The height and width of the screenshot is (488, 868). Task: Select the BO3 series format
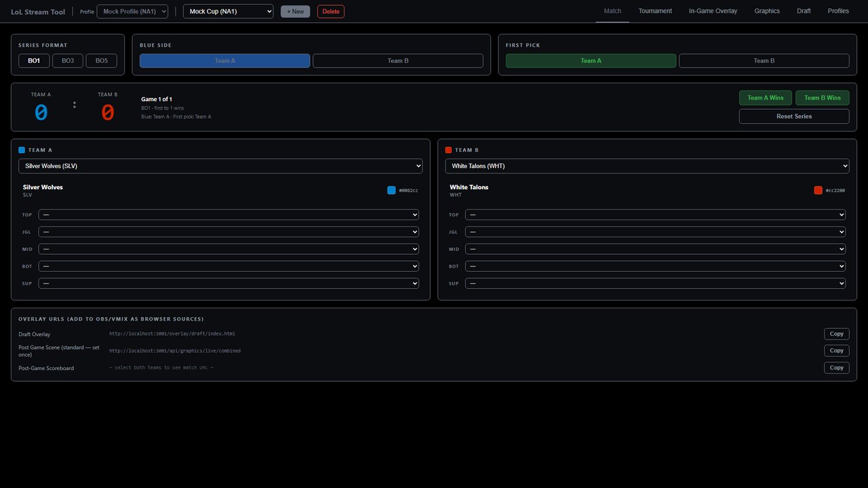(68, 61)
